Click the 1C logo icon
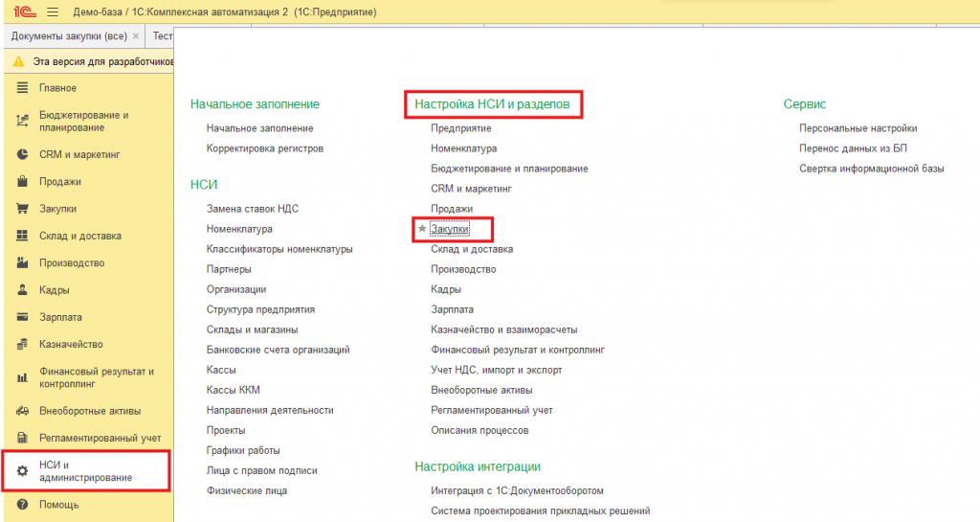980x522 pixels. coord(24,11)
